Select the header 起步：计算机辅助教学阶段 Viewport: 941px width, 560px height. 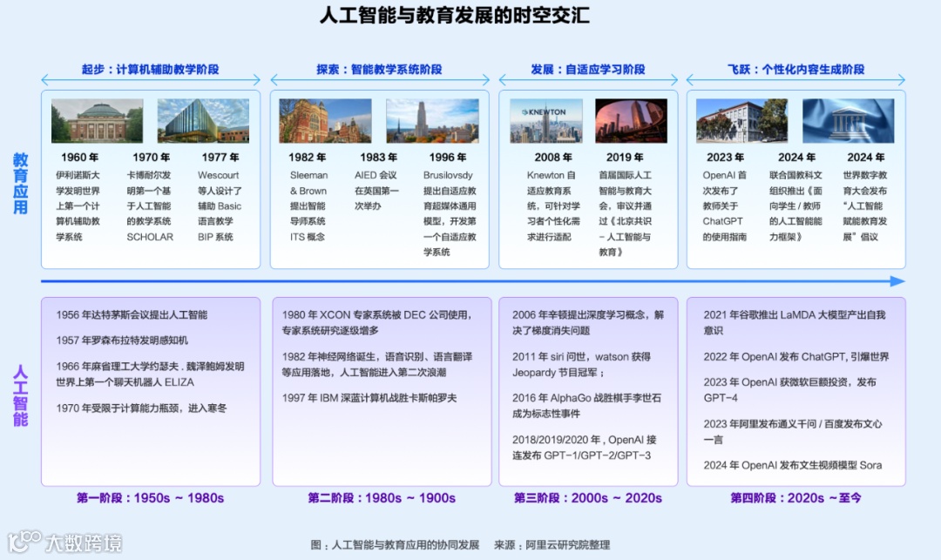coord(151,69)
